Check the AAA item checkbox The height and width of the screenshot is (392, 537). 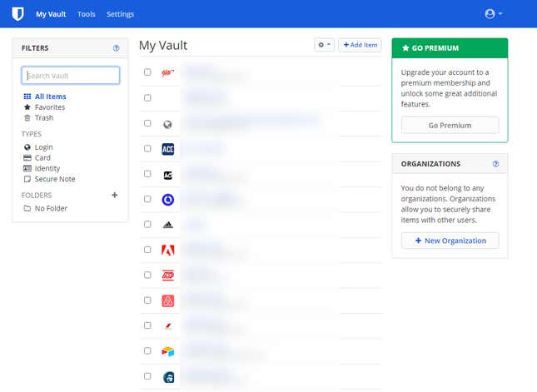tap(147, 72)
